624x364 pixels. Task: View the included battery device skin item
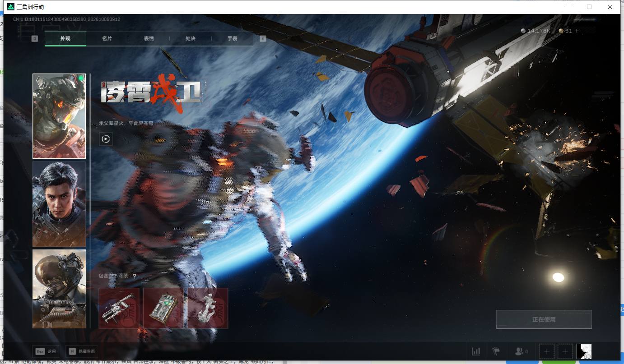tap(163, 308)
